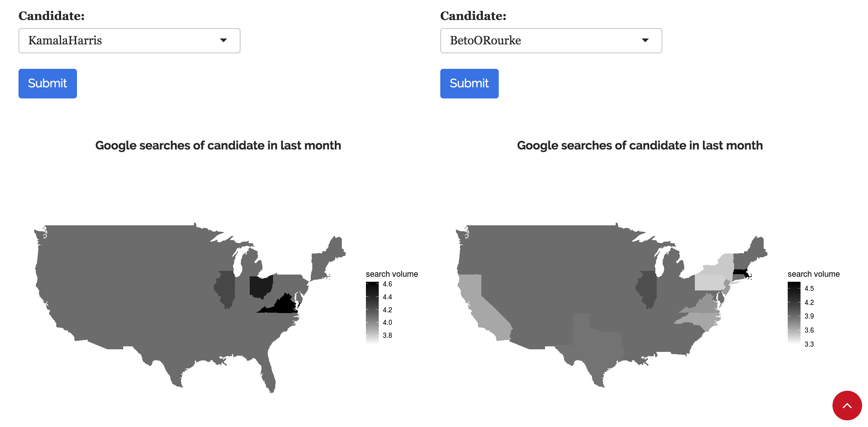The height and width of the screenshot is (427, 868).
Task: Open the KamalaHarris candidate dropdown
Action: [x=129, y=41]
